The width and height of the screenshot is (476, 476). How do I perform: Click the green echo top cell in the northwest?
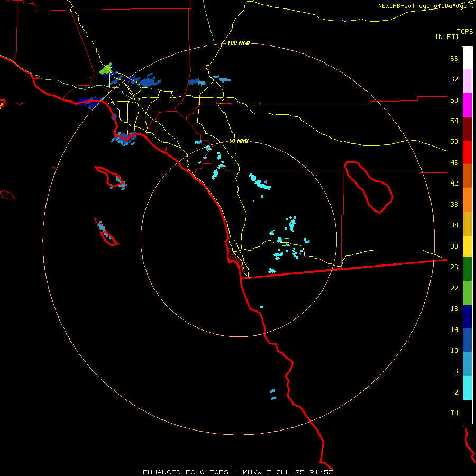pos(105,70)
